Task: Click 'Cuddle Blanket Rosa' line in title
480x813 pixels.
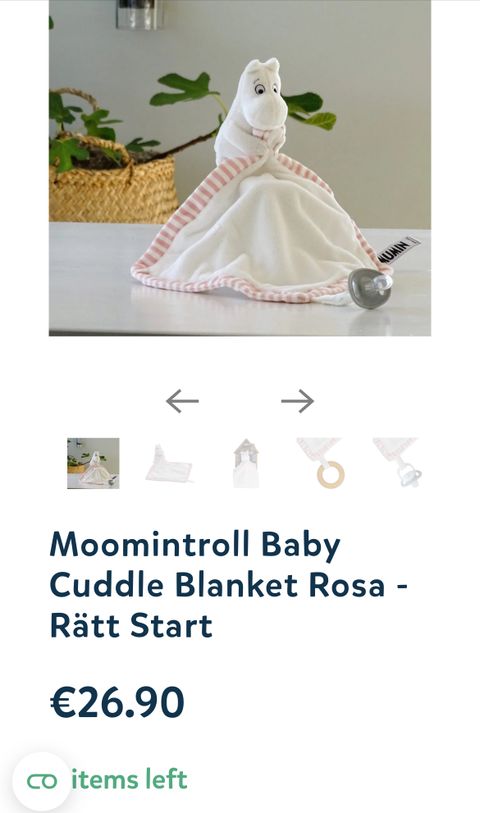Action: (217, 585)
